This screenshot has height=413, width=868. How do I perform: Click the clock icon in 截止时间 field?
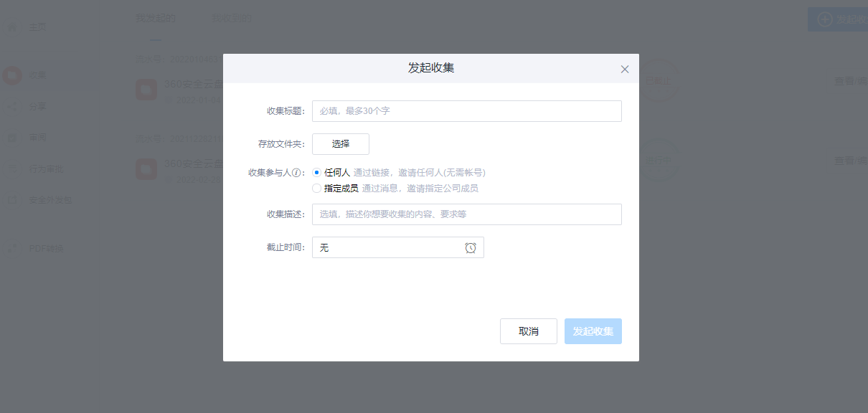(472, 247)
